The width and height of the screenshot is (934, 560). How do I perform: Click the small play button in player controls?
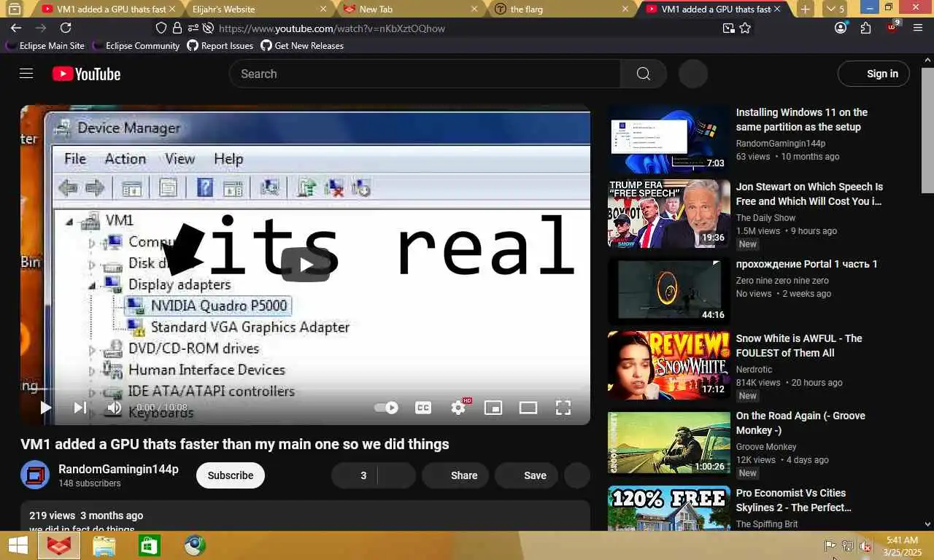(45, 408)
